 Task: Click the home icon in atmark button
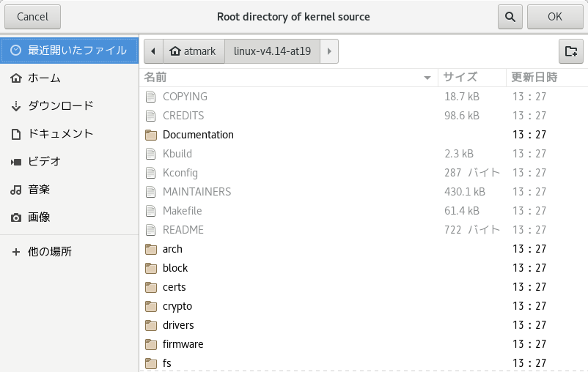pos(175,51)
